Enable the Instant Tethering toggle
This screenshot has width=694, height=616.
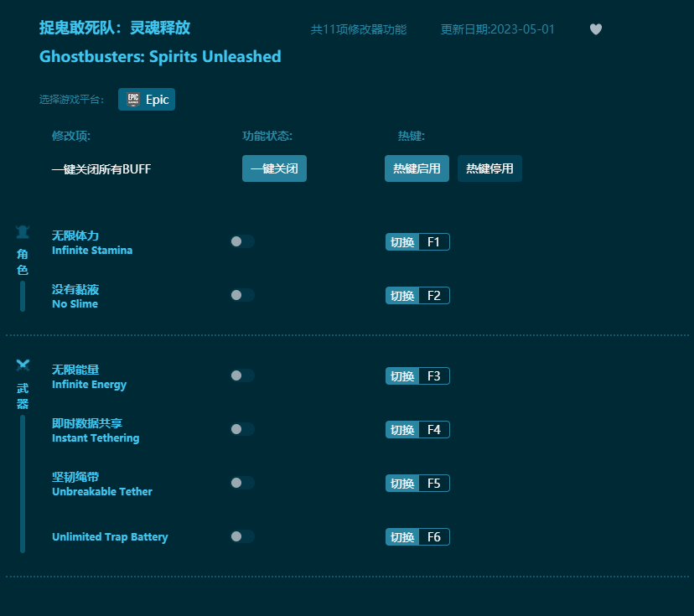242,429
